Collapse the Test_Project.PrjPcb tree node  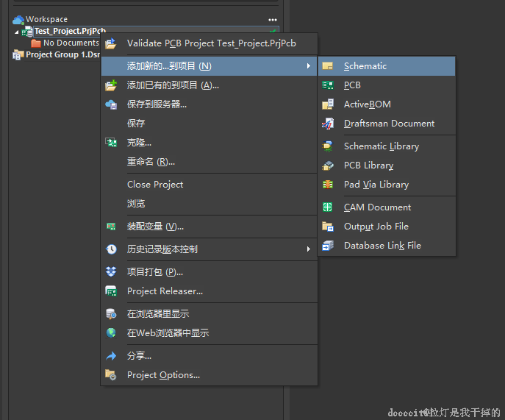point(16,32)
